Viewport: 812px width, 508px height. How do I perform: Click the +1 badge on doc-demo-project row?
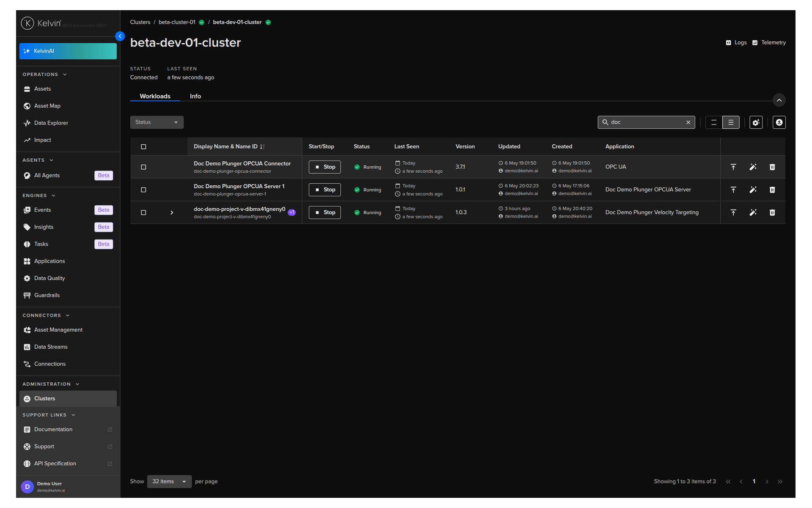point(292,213)
